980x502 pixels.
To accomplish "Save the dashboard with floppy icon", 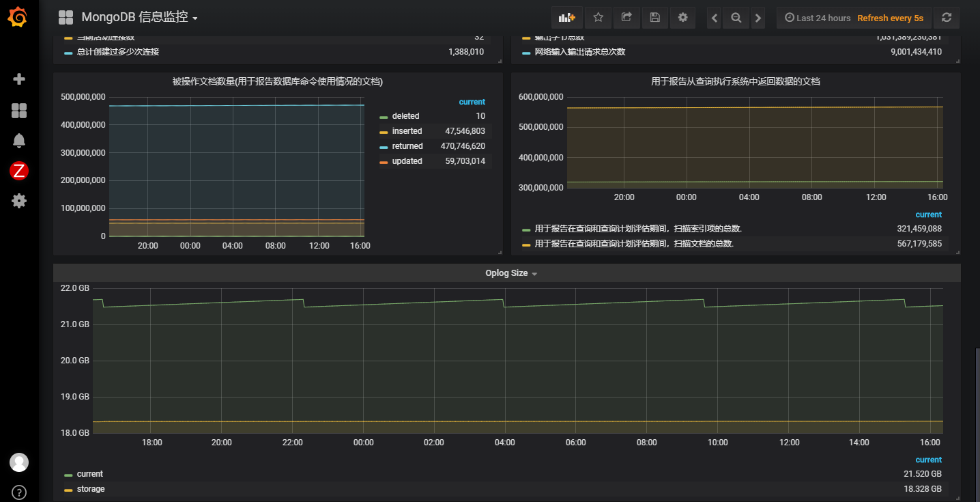I will coord(654,18).
